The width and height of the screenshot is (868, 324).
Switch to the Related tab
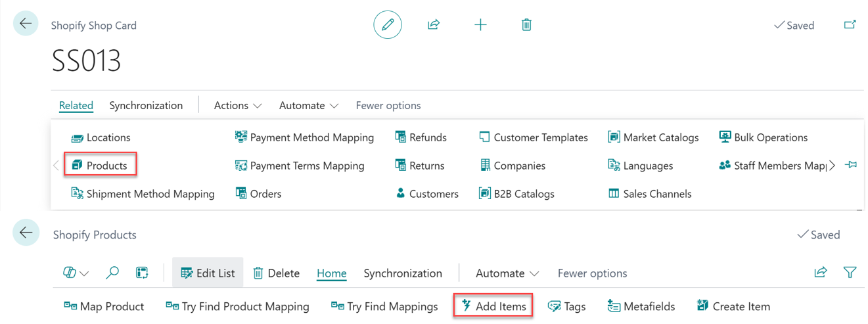(76, 105)
